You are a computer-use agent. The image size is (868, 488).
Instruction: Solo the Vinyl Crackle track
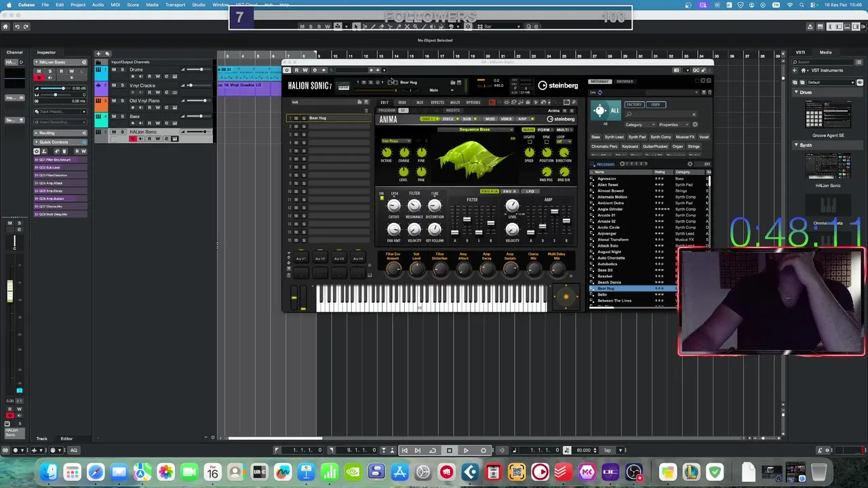pyautogui.click(x=123, y=85)
